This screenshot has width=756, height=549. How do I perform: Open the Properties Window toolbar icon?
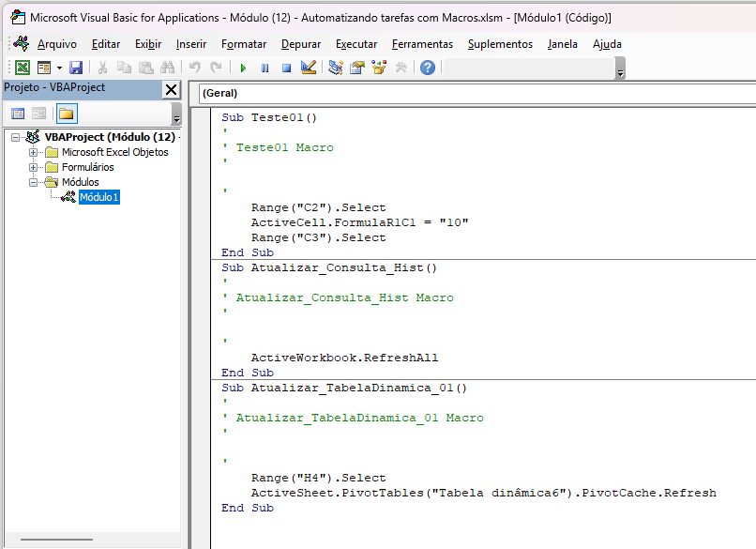[x=357, y=68]
